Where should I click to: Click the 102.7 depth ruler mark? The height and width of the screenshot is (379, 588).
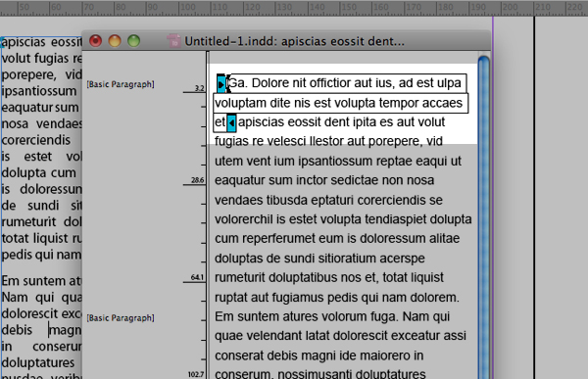click(196, 374)
